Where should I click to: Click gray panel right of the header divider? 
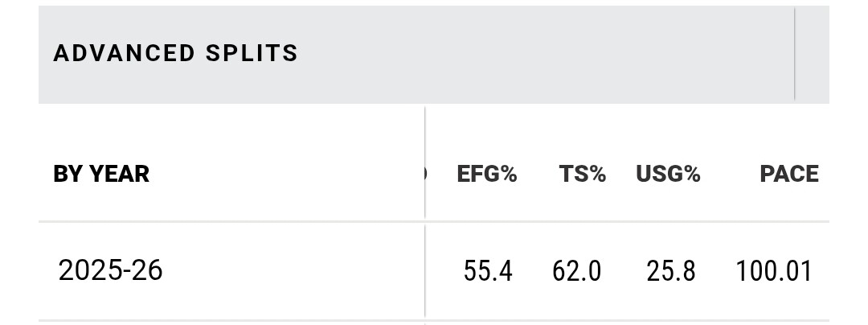(812, 54)
